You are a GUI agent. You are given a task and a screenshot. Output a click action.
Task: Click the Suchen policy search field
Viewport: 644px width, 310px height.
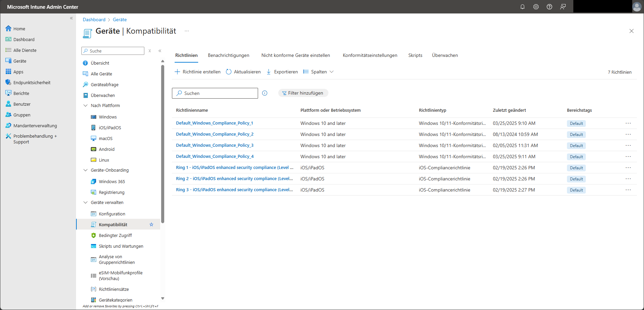tap(215, 93)
